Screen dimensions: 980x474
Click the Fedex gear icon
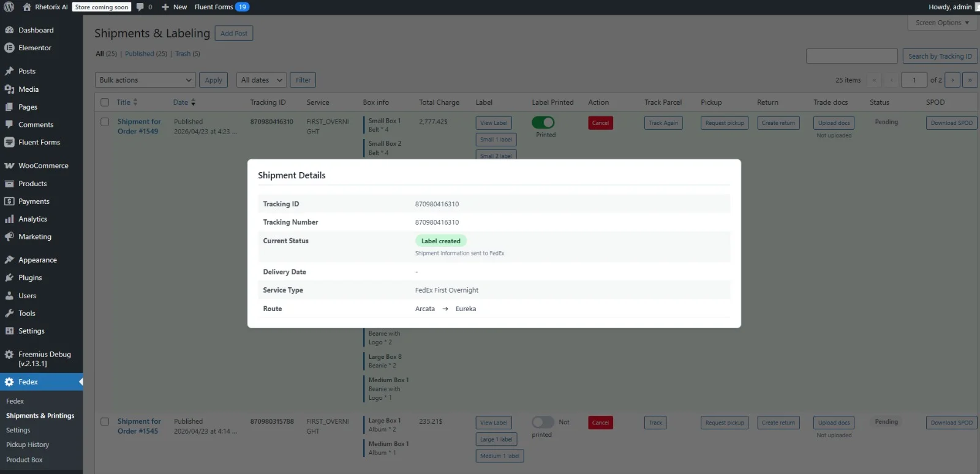click(9, 382)
